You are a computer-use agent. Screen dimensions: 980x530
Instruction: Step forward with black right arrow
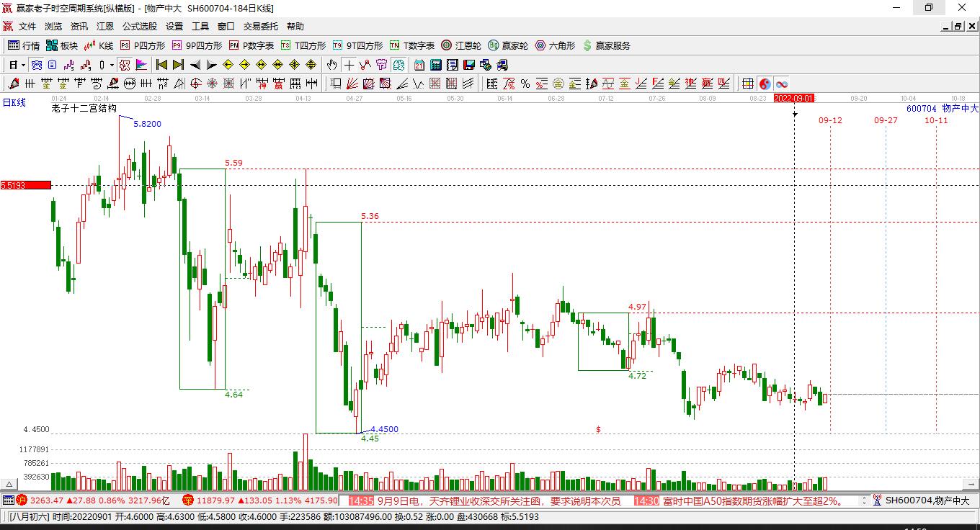tap(211, 65)
